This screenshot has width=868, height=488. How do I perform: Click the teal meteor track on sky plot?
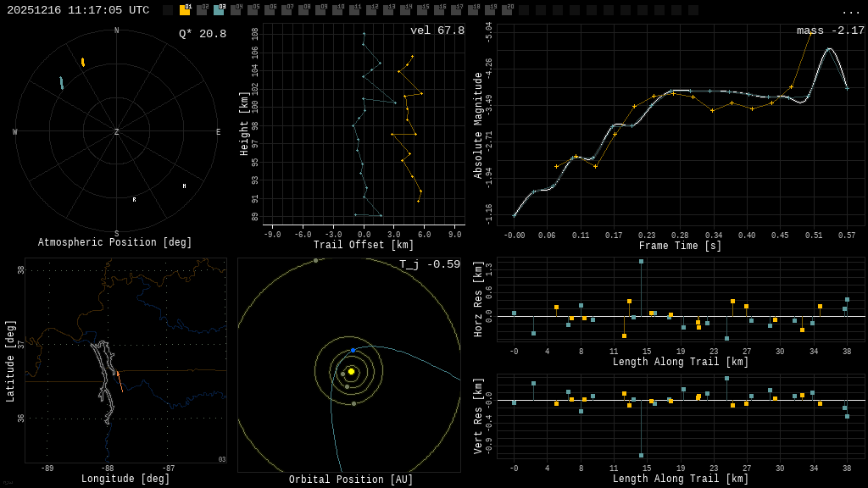click(x=61, y=83)
